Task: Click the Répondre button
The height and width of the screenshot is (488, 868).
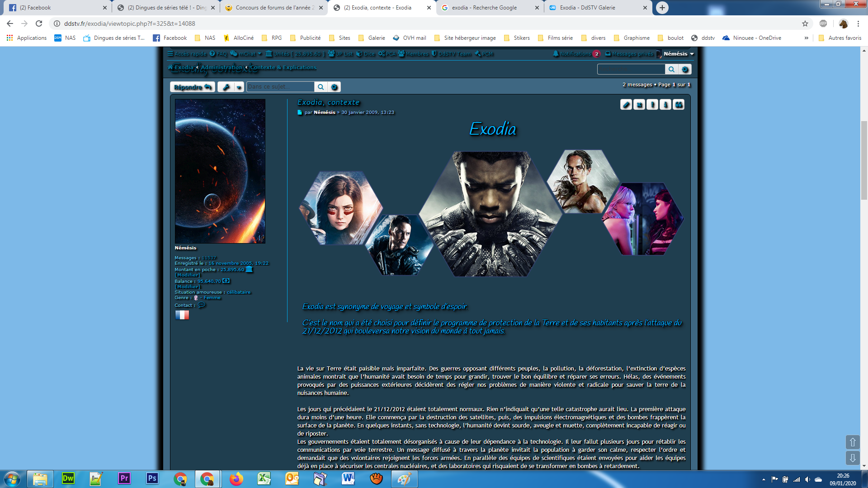Action: pos(193,87)
